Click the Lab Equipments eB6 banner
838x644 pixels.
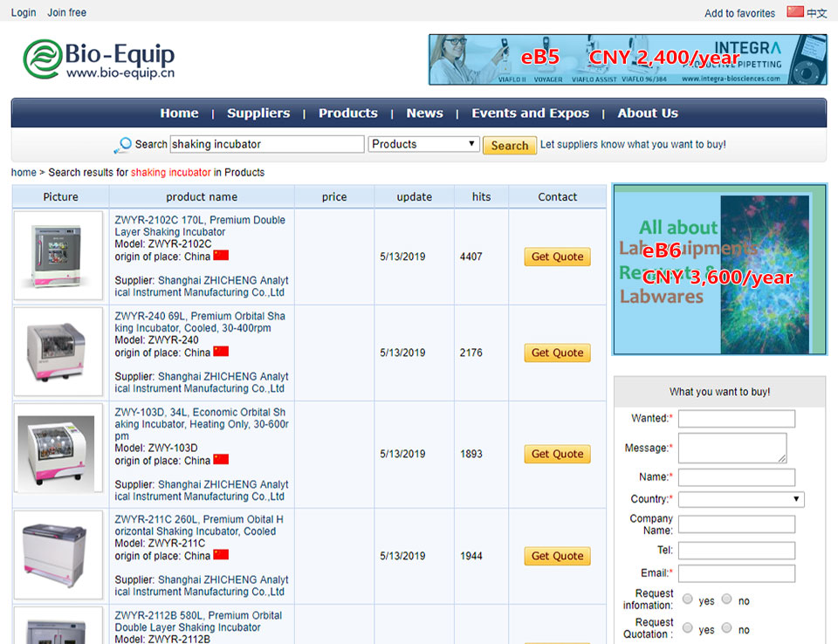pyautogui.click(x=719, y=269)
